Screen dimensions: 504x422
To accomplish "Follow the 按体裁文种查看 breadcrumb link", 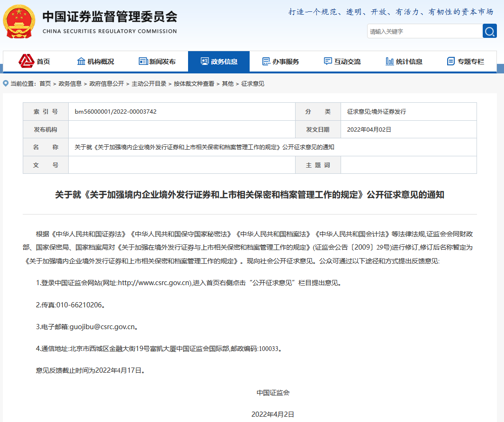I will (x=194, y=83).
